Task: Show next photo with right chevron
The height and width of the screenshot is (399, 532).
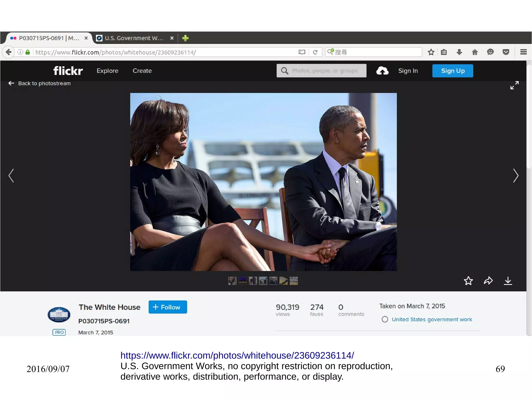Action: coord(516,176)
